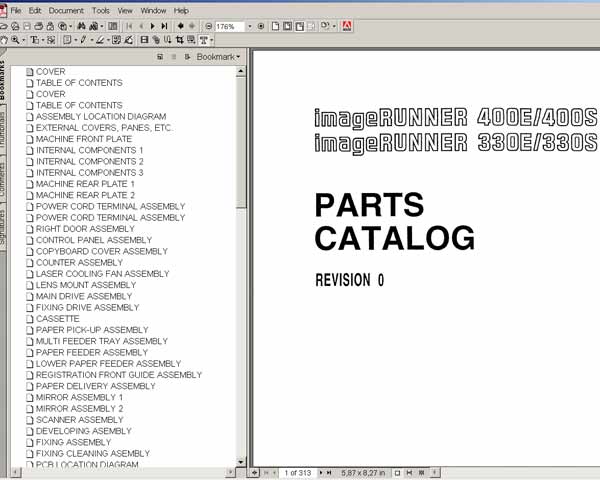This screenshot has width=600, height=480.
Task: Switch to the Signatures side tab
Action: click(x=3, y=227)
